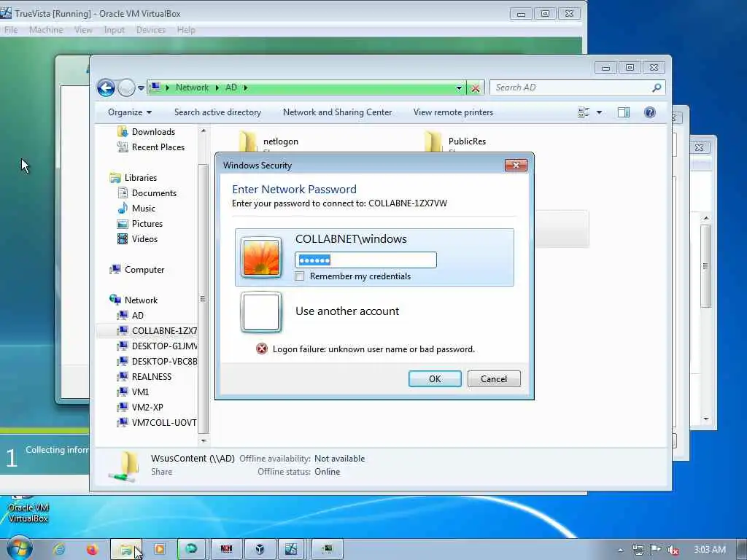
Task: Open the Help menu in VirtualBox
Action: click(186, 30)
